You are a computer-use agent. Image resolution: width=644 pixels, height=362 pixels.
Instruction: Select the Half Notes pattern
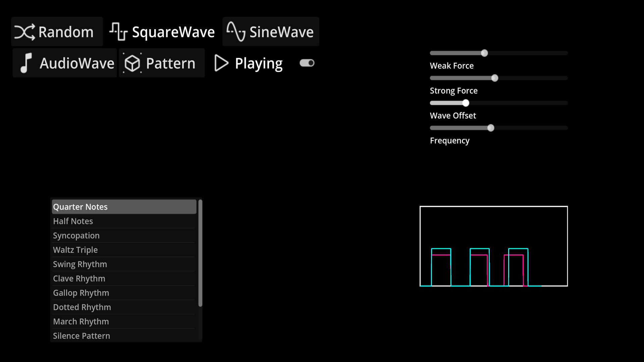[123, 221]
